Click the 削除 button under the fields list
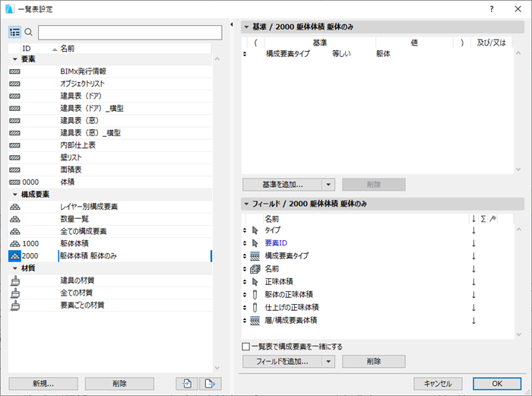Image resolution: width=532 pixels, height=396 pixels. point(374,361)
